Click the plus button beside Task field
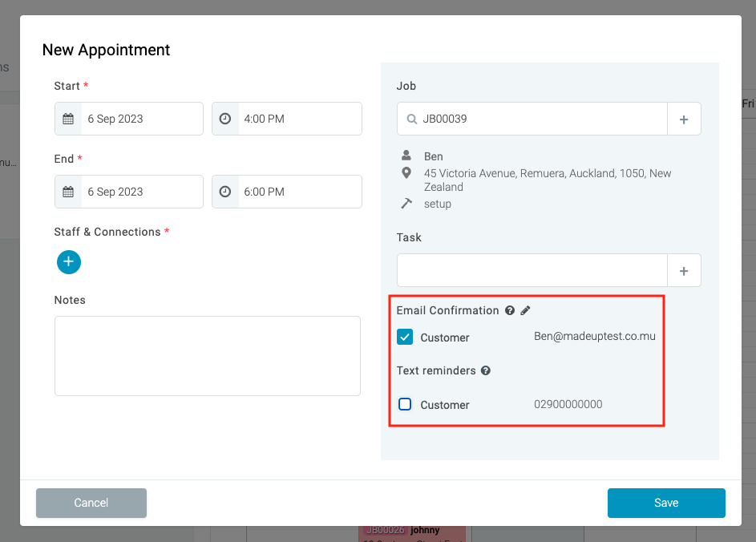Screen dimensions: 756x542 tap(684, 270)
